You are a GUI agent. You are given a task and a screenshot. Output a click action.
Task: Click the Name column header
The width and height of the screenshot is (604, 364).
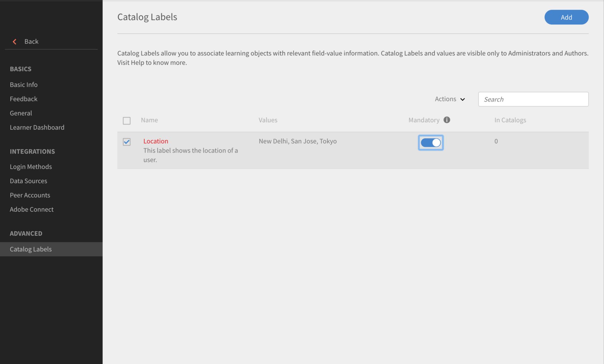coord(149,120)
